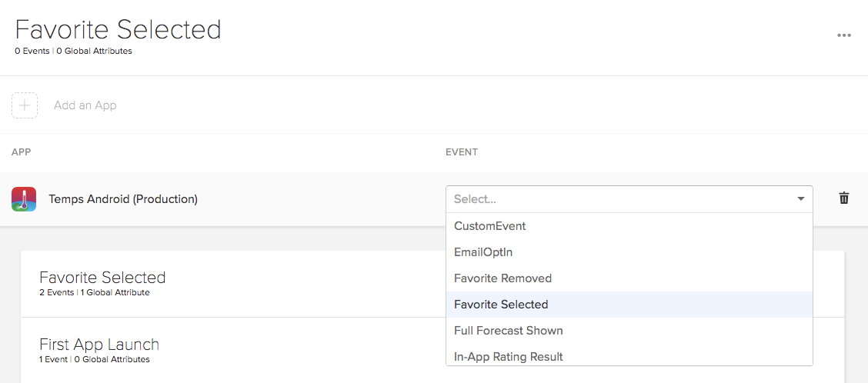Delete the Temps Android row with trash icon
Screen dimensions: 868x383
pyautogui.click(x=844, y=198)
